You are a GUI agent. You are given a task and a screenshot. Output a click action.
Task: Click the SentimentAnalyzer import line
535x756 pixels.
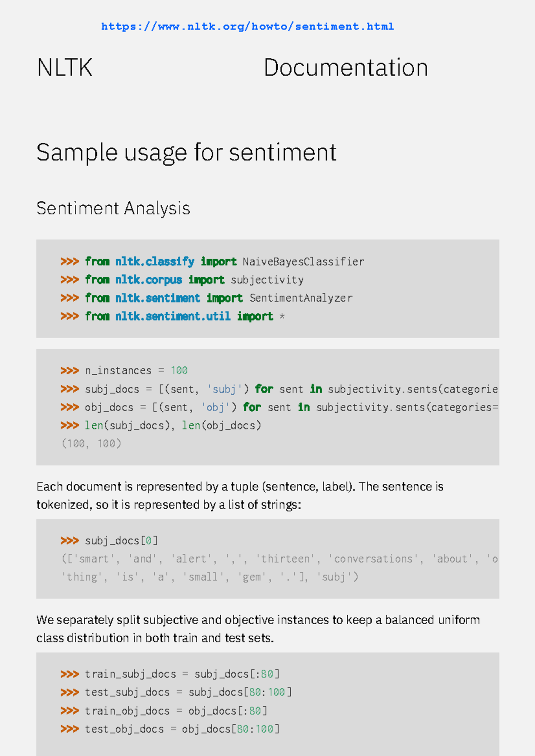pyautogui.click(x=206, y=298)
